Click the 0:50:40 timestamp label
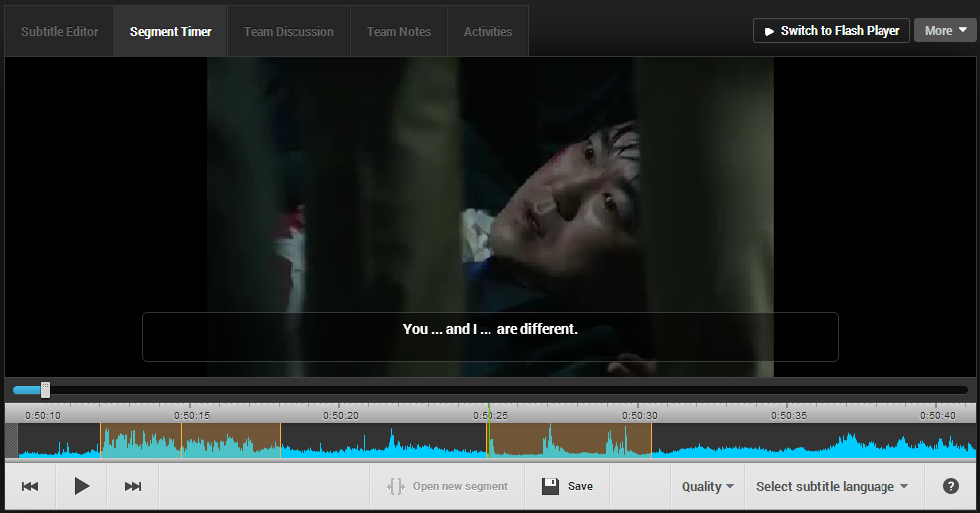 click(937, 415)
